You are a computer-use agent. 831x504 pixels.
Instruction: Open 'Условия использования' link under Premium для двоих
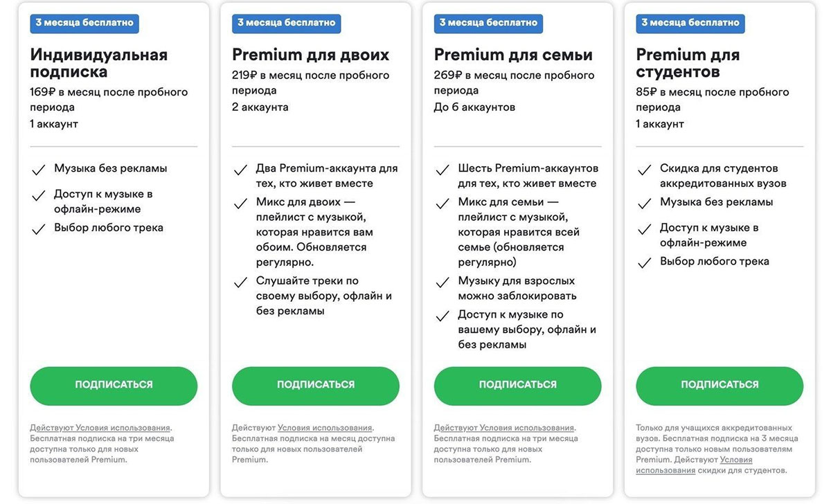[325, 428]
